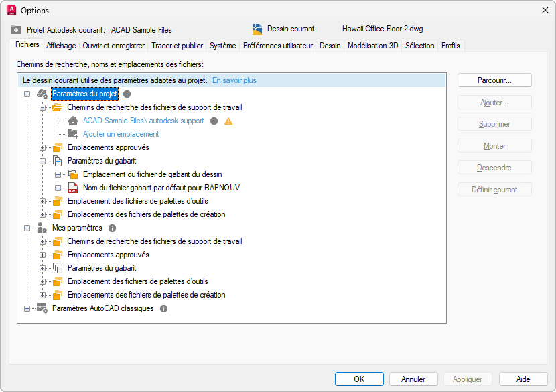556x392 pixels.
Task: Click the Ajouter un emplacement link
Action: [121, 134]
